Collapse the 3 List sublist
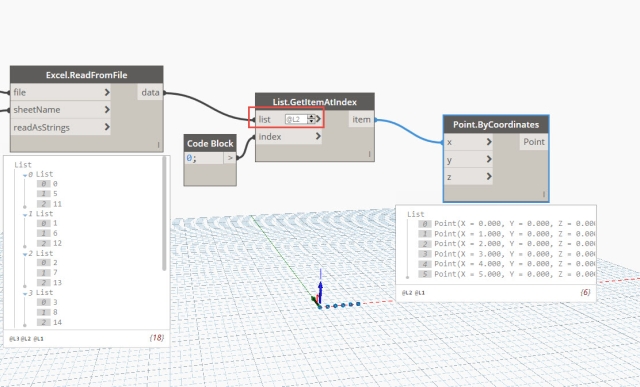Image resolution: width=640 pixels, height=387 pixels. 25,294
